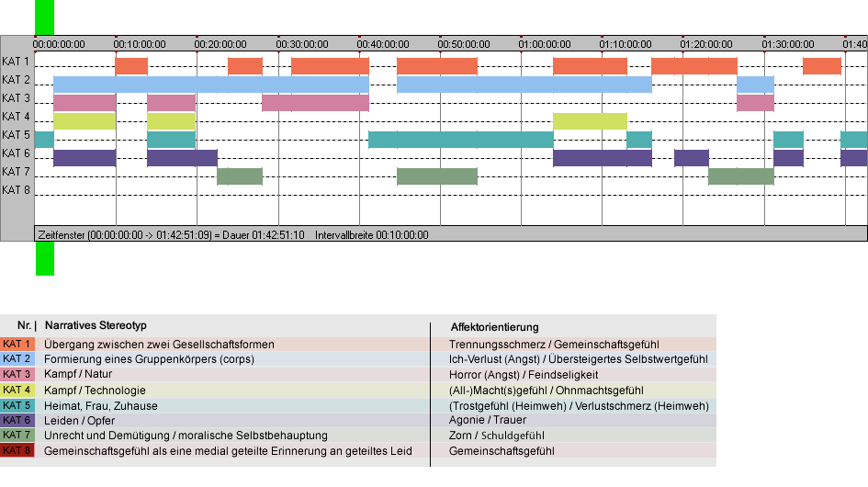This screenshot has height=487, width=868.
Task: Click 'Unrecht und Demütigung / moralische Selbstbehauptung' text
Action: (x=186, y=436)
